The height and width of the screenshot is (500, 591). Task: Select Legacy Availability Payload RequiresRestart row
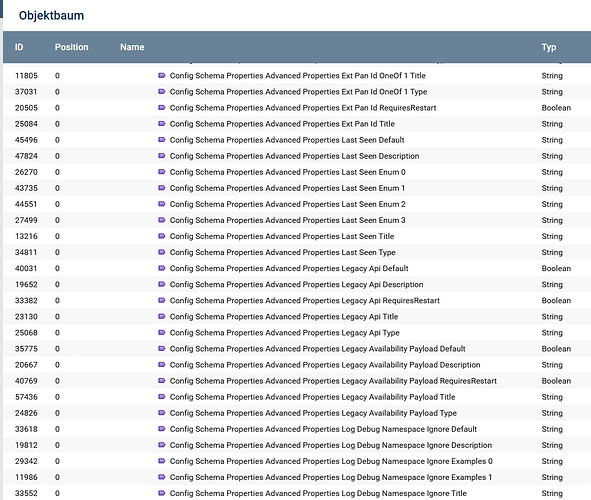[x=297, y=381]
